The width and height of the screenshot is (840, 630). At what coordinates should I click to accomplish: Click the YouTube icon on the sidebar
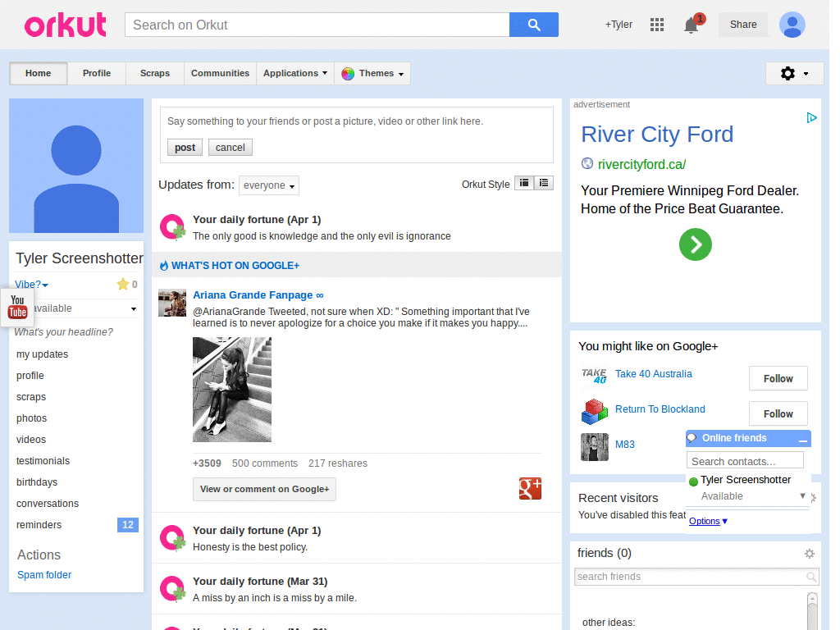click(x=17, y=307)
